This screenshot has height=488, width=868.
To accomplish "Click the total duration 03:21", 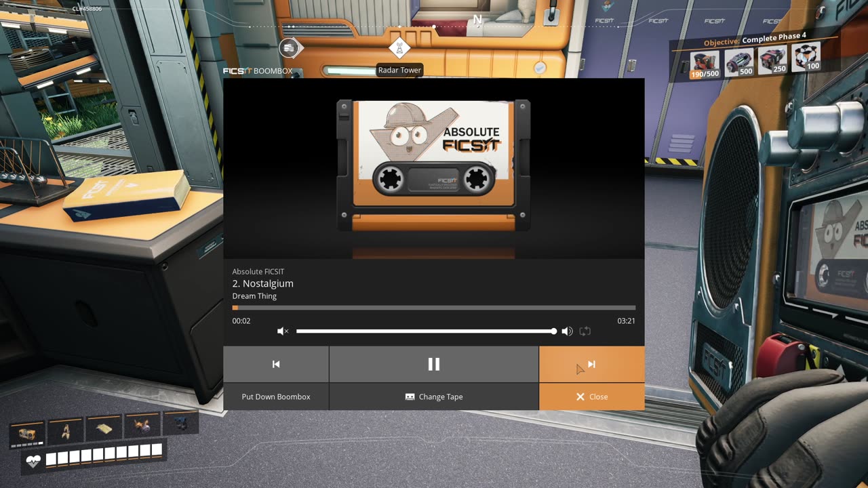I will tap(626, 321).
